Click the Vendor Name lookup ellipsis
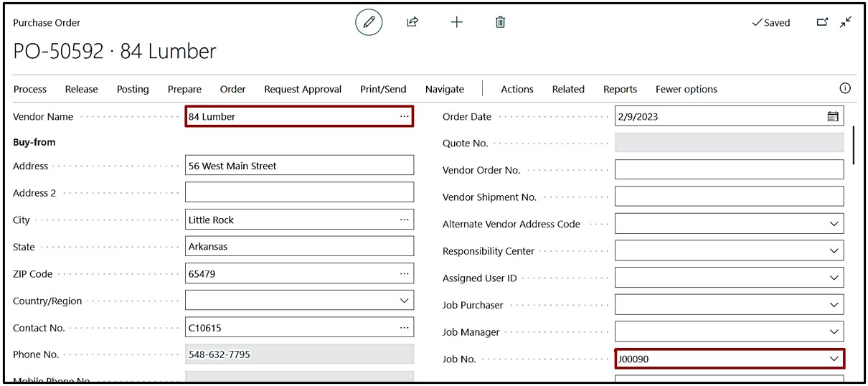The image size is (868, 386). [405, 116]
